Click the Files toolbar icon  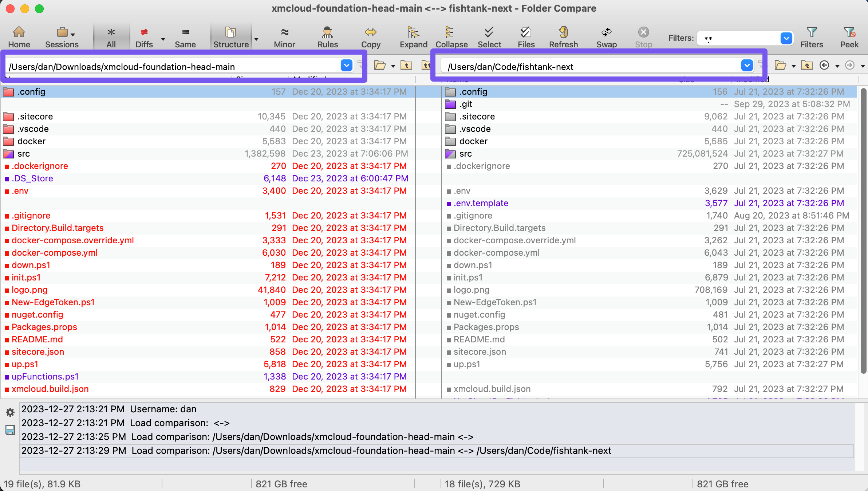[526, 37]
